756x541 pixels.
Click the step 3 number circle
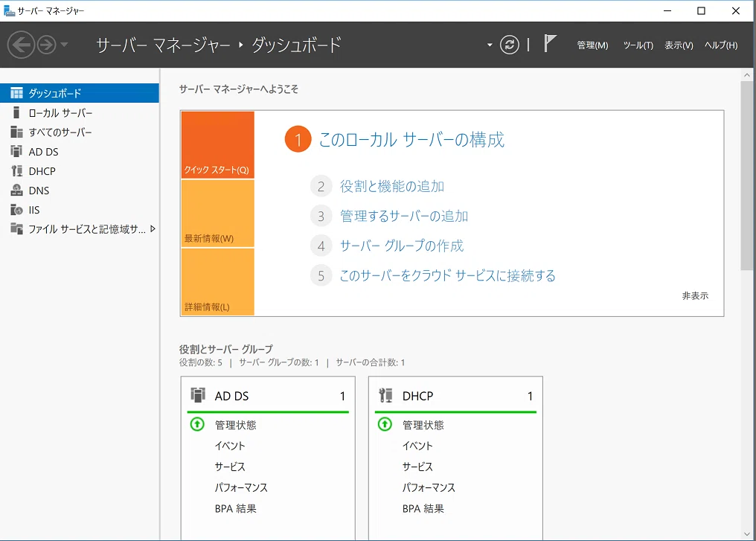coord(321,217)
